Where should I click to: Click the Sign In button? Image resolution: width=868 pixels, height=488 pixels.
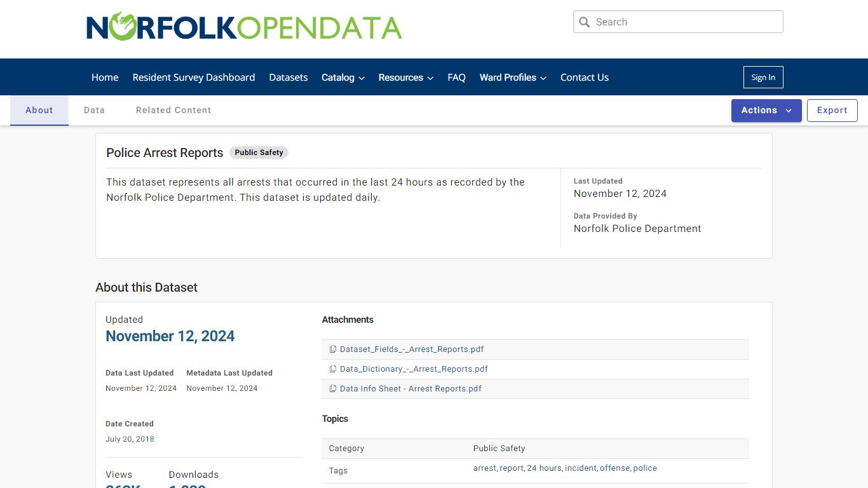[763, 78]
